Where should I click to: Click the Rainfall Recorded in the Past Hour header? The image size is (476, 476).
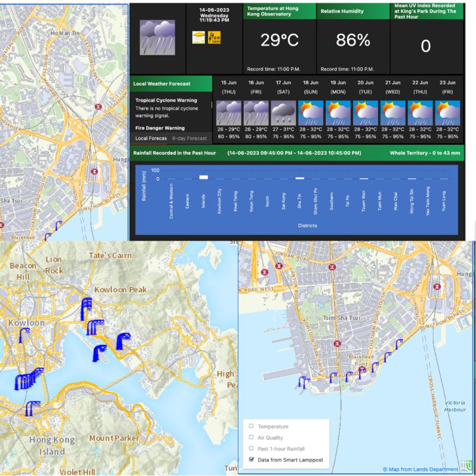tap(175, 153)
